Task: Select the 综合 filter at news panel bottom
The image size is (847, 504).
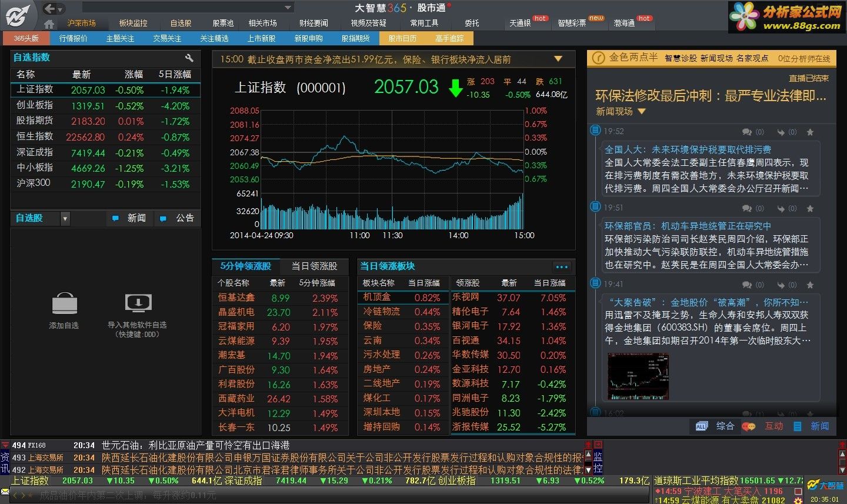Action: click(x=715, y=426)
